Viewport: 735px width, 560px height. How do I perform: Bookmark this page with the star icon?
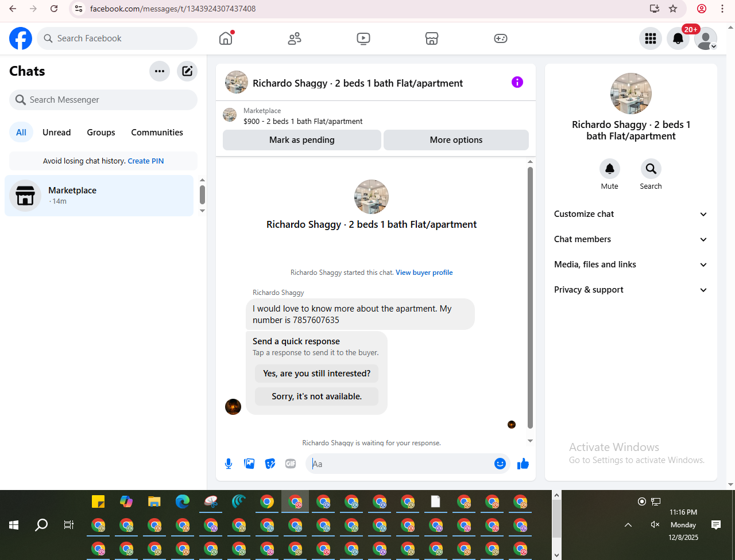[x=674, y=9]
